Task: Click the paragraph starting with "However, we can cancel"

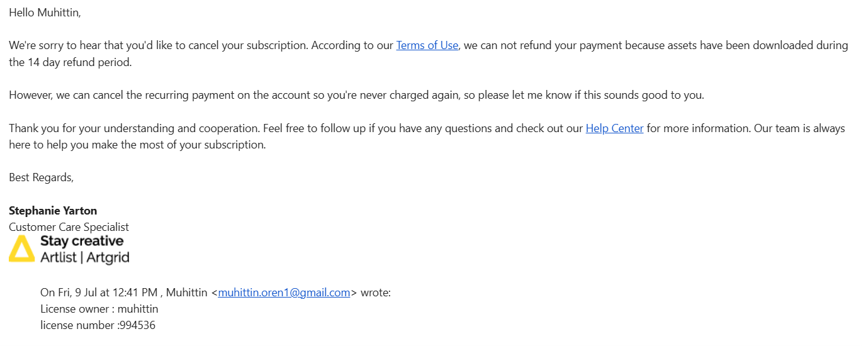Action: click(x=356, y=96)
